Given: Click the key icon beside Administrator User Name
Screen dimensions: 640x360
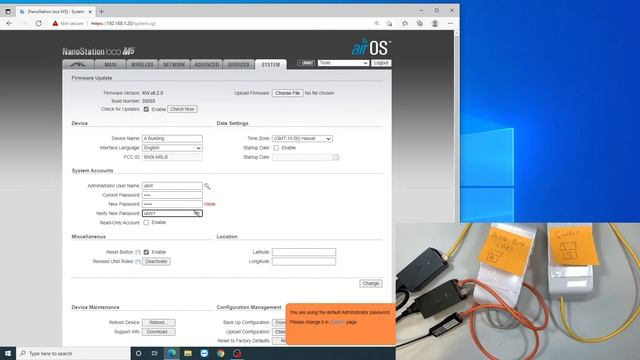Looking at the screenshot, I should click(x=207, y=186).
